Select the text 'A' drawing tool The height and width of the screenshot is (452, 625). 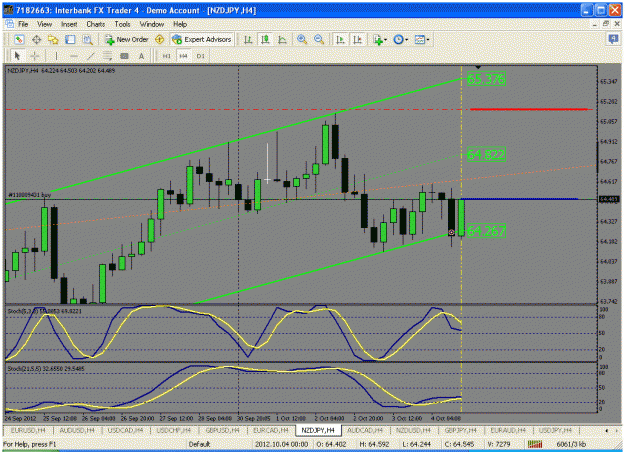[x=141, y=56]
